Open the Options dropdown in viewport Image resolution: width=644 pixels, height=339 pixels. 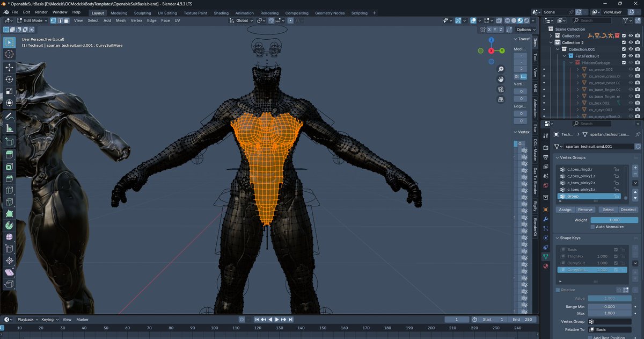tap(526, 30)
